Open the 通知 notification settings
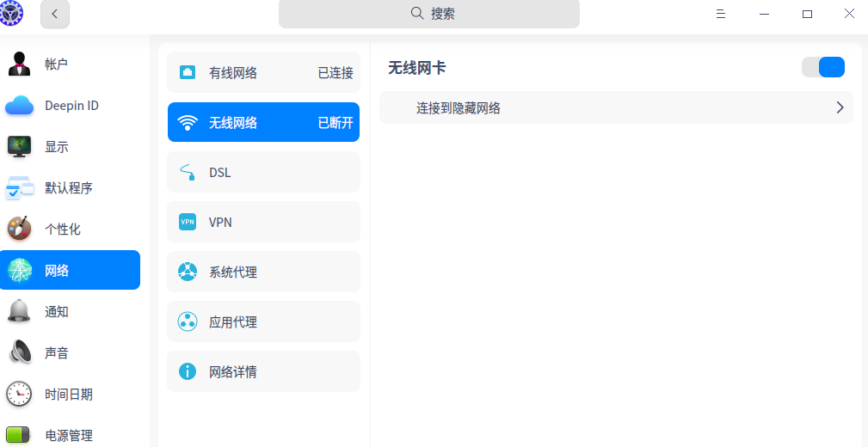 point(70,311)
